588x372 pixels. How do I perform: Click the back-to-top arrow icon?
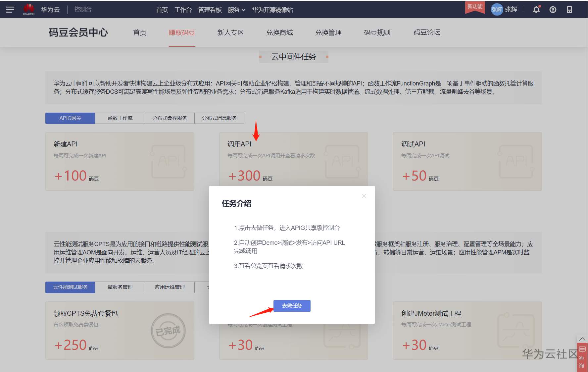pyautogui.click(x=582, y=339)
